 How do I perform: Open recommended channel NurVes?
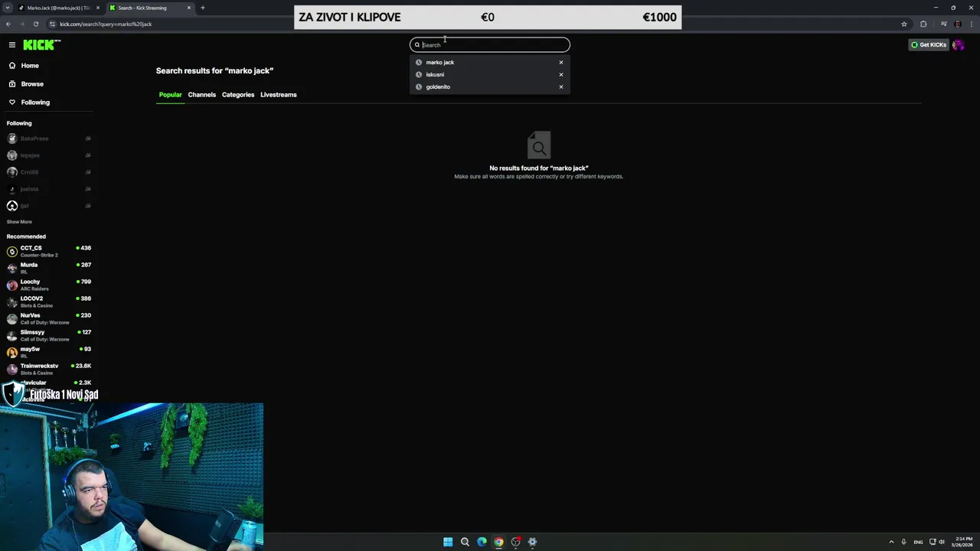tap(49, 318)
